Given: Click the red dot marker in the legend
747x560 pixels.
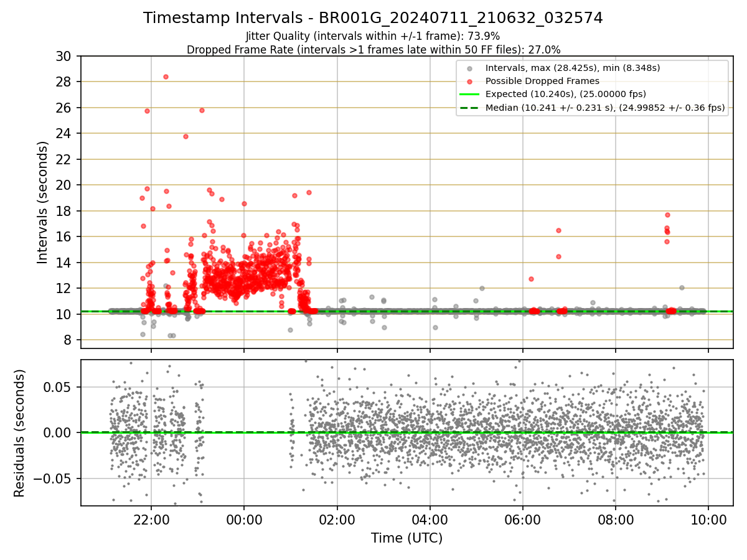Looking at the screenshot, I should pyautogui.click(x=470, y=82).
